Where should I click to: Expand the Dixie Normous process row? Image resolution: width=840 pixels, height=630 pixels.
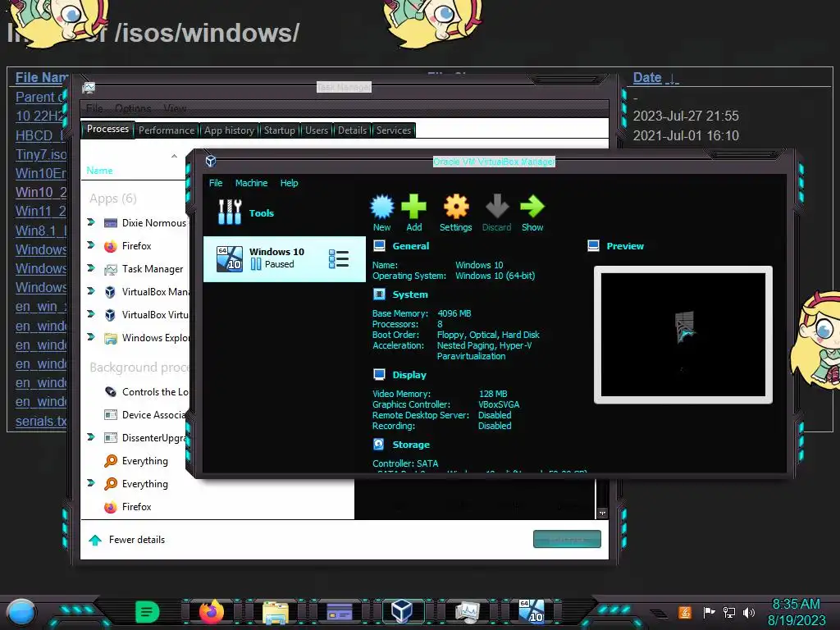coord(91,222)
